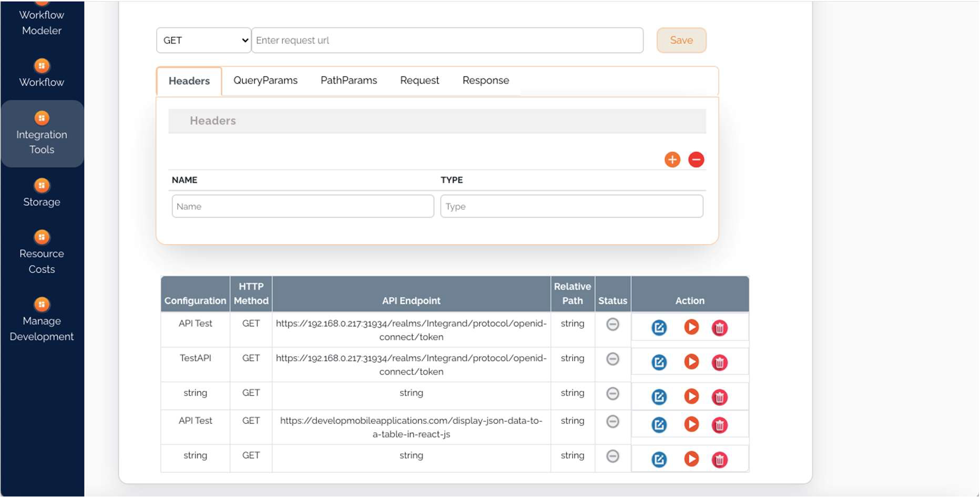Click the orange add header row icon
Image resolution: width=980 pixels, height=497 pixels.
[672, 159]
